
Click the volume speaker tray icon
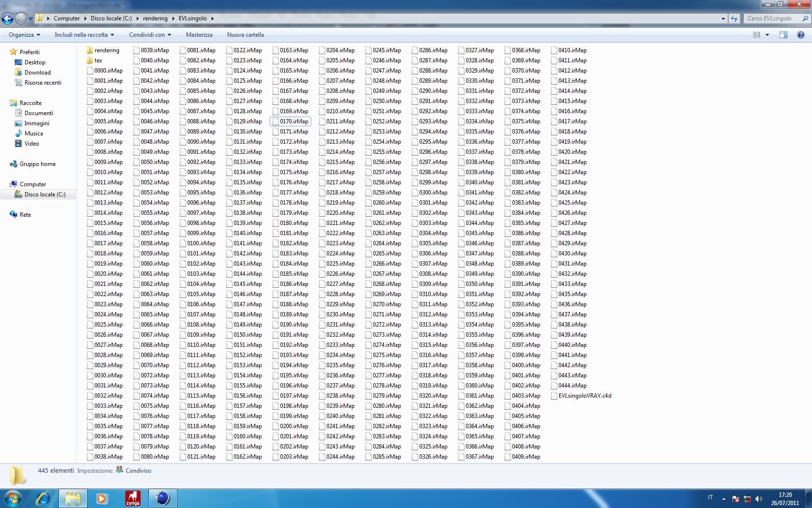[x=759, y=499]
